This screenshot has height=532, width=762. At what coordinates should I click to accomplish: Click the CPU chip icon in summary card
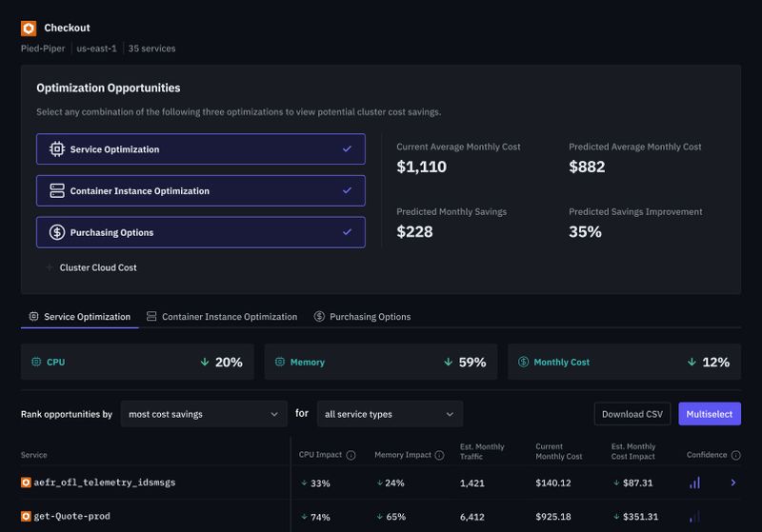pyautogui.click(x=37, y=363)
